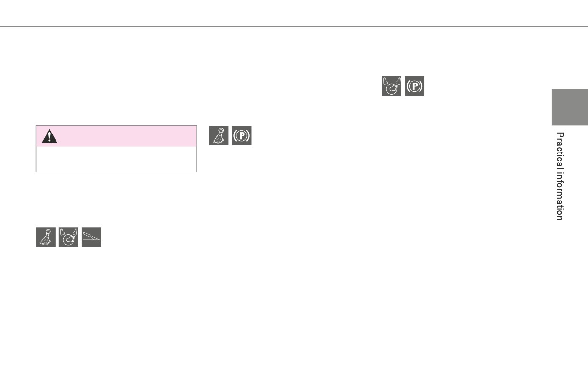Select the pink warning header bar
Viewport: 588px width, 392px height.
116,136
